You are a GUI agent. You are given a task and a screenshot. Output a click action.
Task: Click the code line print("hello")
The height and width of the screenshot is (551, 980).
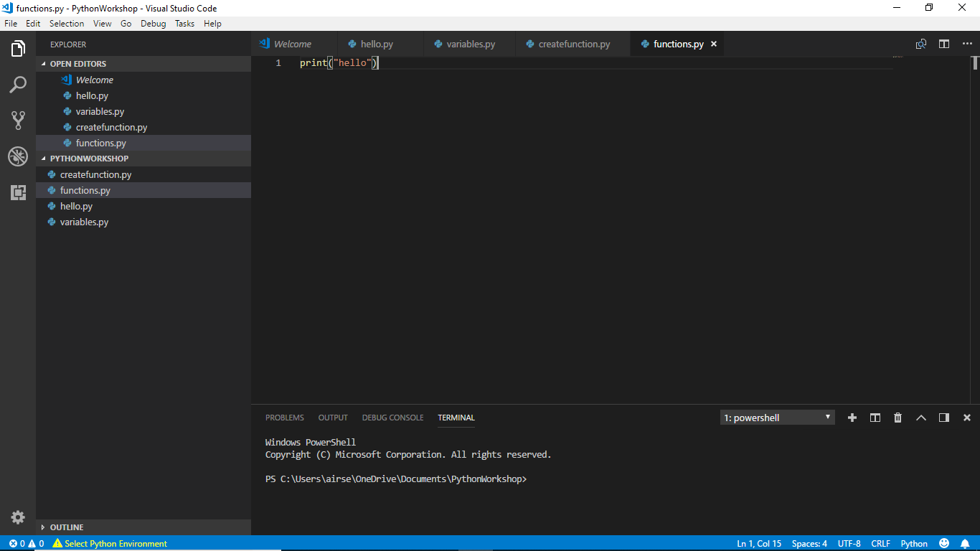coord(339,63)
